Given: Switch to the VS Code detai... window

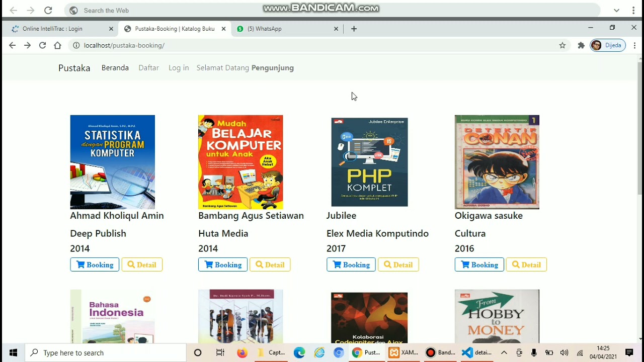Looking at the screenshot, I should [x=477, y=353].
